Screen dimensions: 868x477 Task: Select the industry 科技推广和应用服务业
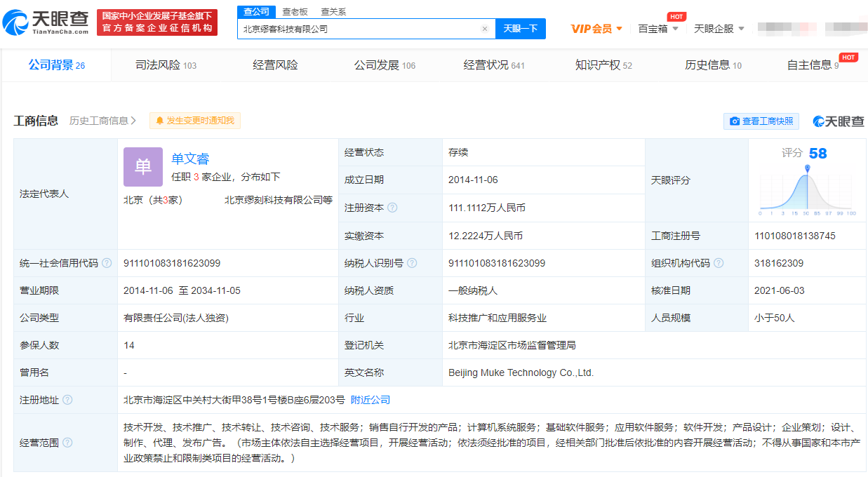(498, 318)
